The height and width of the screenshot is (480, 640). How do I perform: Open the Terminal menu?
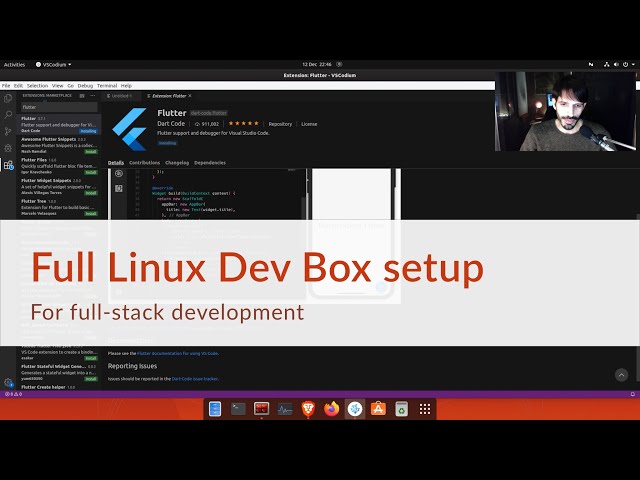107,86
